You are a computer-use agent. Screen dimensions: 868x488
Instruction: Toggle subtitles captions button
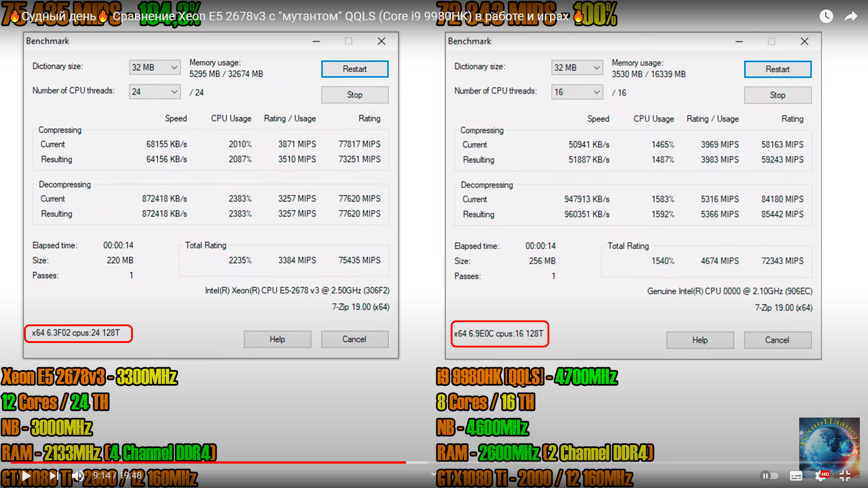tap(796, 475)
